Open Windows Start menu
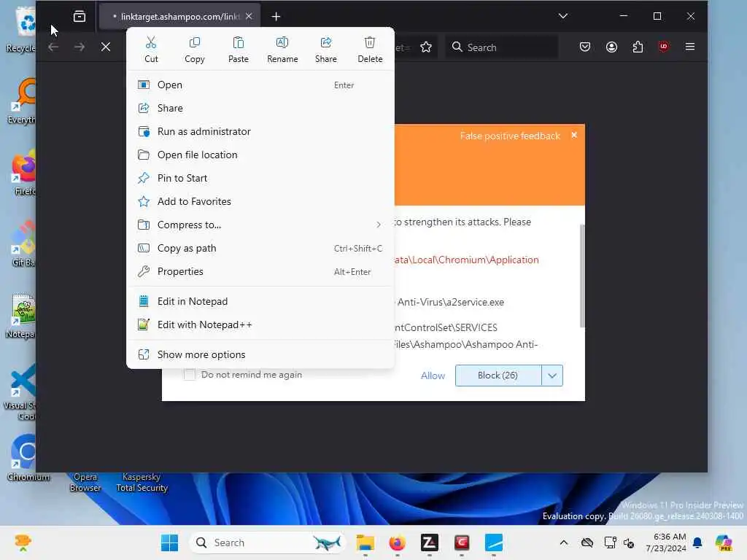The width and height of the screenshot is (747, 560). 169,542
